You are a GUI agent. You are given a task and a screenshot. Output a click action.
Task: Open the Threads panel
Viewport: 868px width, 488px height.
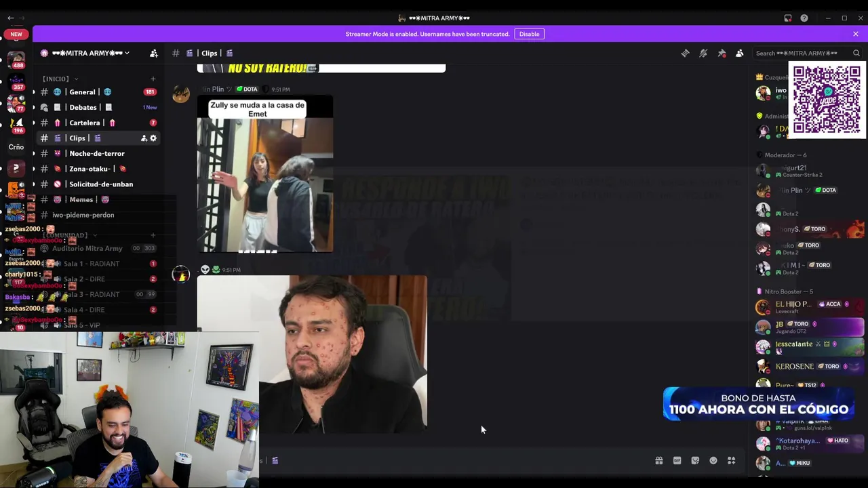(685, 53)
